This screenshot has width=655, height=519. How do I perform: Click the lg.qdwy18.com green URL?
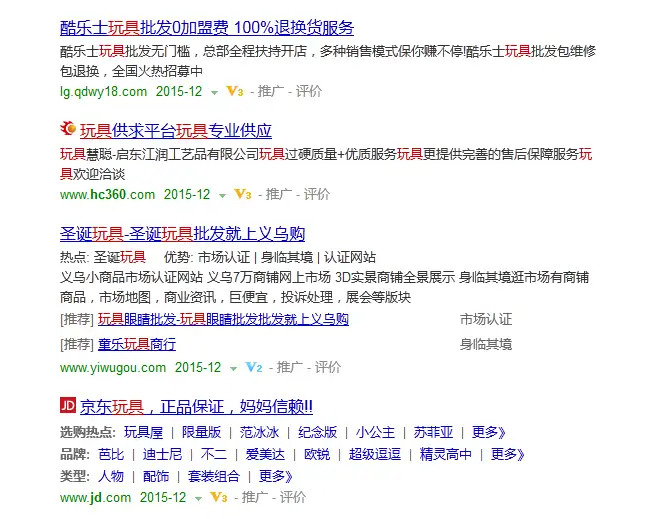point(104,92)
